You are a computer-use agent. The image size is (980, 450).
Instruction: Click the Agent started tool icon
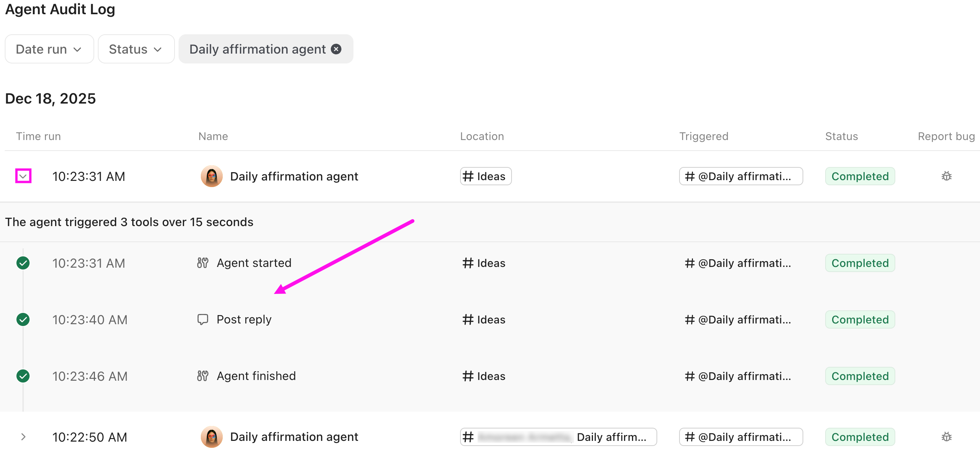point(203,262)
